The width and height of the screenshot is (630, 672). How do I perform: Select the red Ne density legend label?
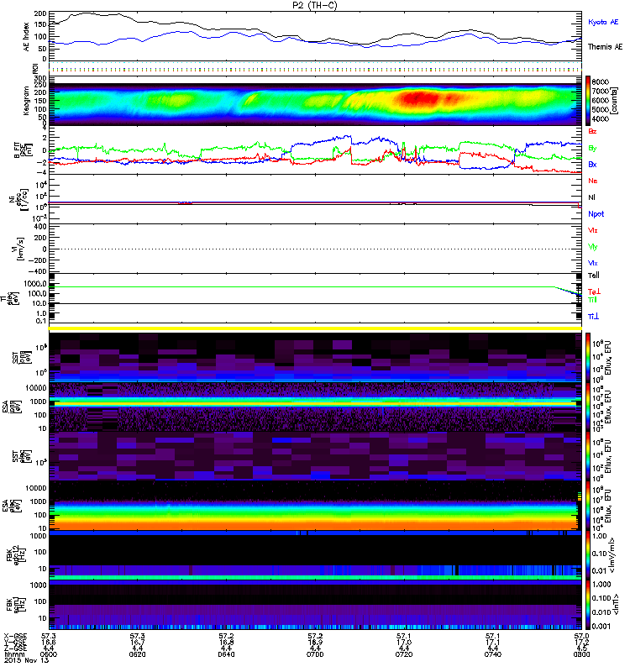point(593,181)
